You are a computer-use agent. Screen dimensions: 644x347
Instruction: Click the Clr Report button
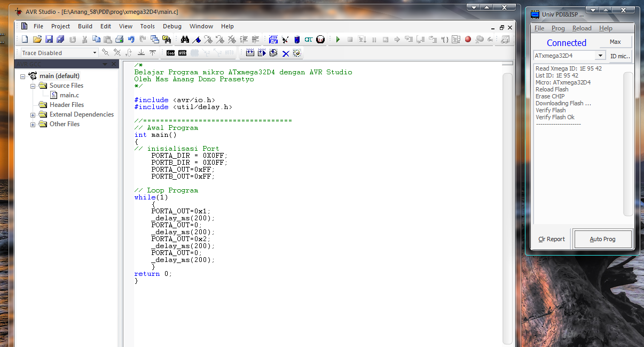[552, 239]
